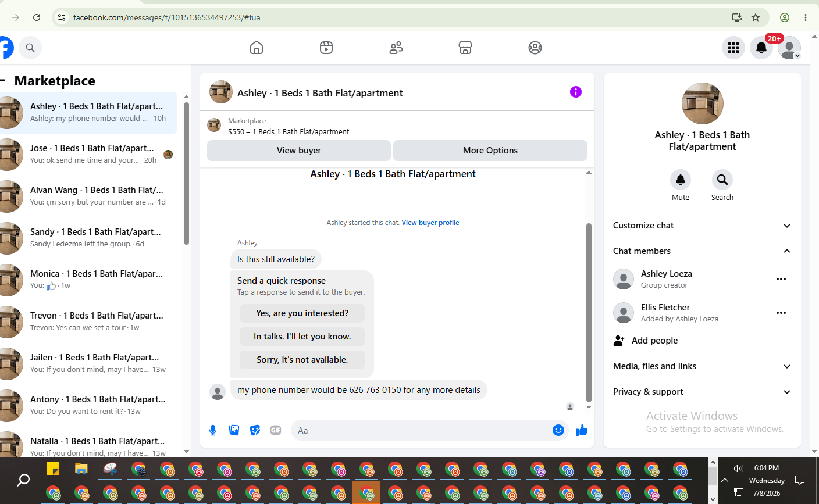
Task: Open Jailen conversation in the chat list
Action: pyautogui.click(x=88, y=363)
